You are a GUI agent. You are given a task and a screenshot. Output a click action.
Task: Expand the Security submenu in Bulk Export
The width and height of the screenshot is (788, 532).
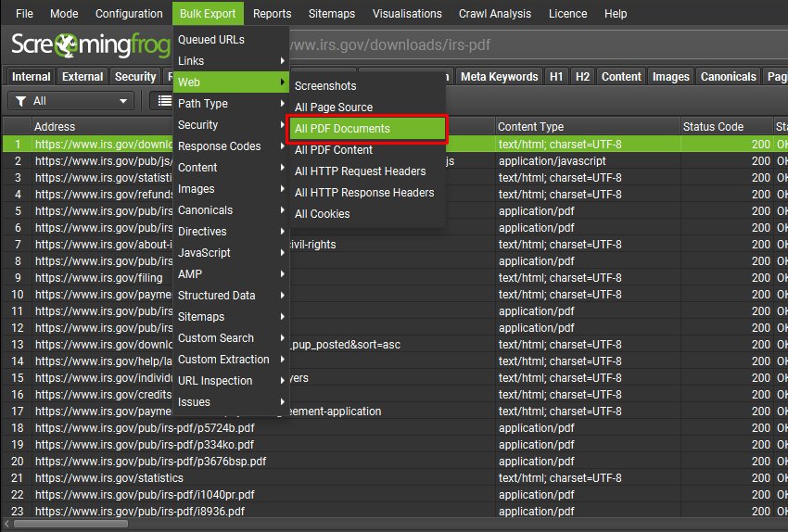231,124
